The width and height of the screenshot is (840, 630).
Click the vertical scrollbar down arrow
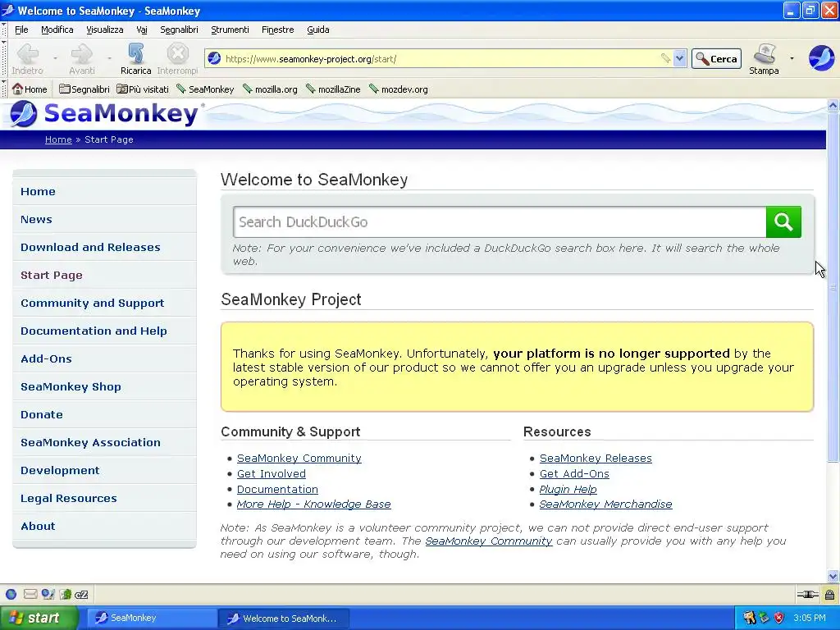(833, 577)
